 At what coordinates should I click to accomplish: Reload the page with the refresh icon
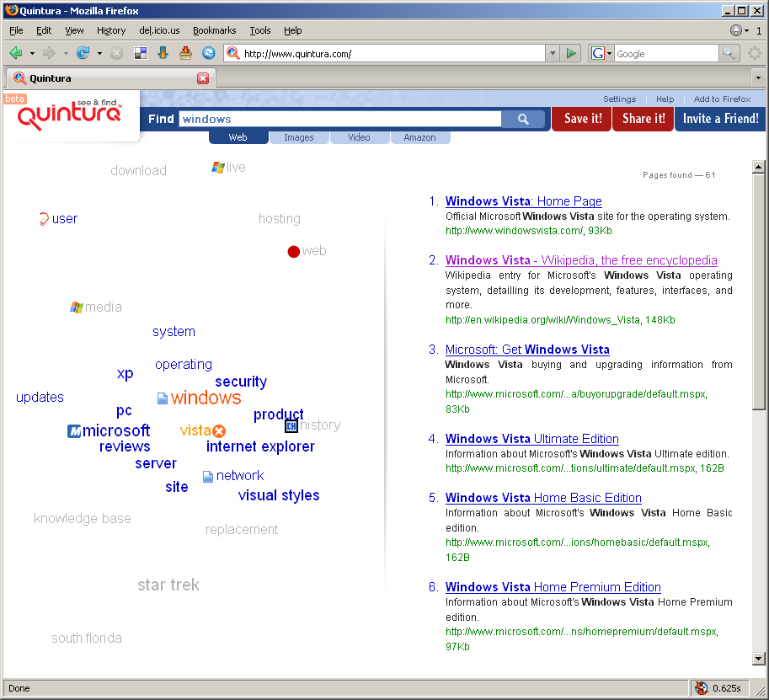tap(83, 53)
